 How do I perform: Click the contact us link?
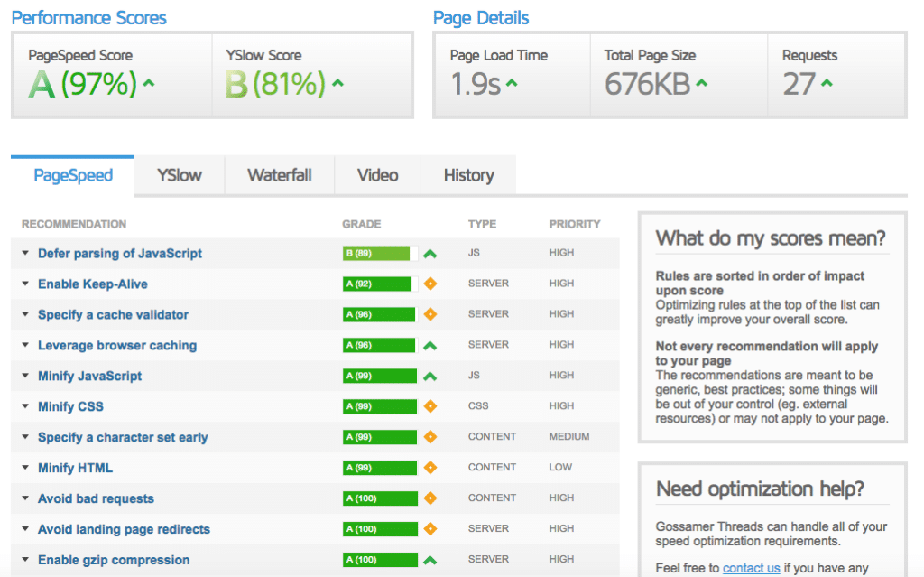point(751,568)
